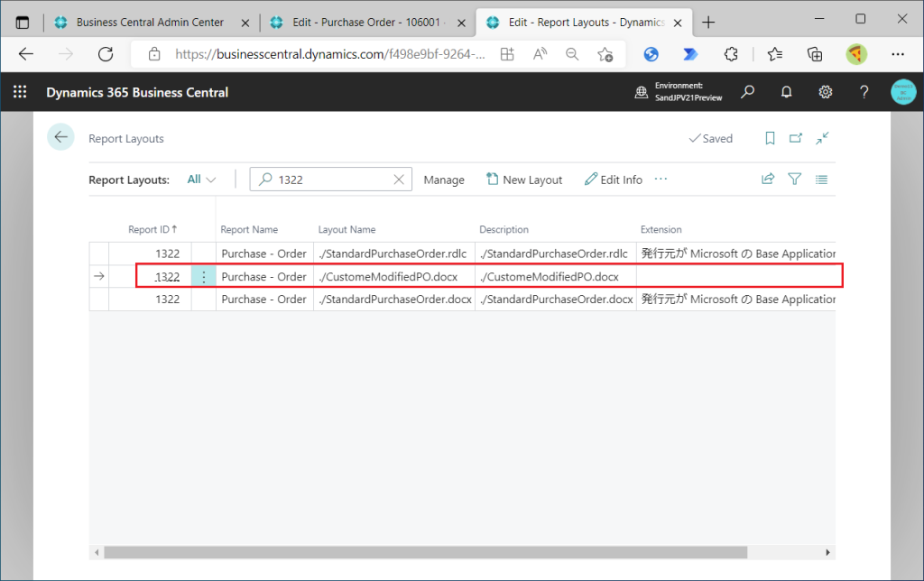
Task: Open the Tell Me search magnifier
Action: pyautogui.click(x=748, y=92)
